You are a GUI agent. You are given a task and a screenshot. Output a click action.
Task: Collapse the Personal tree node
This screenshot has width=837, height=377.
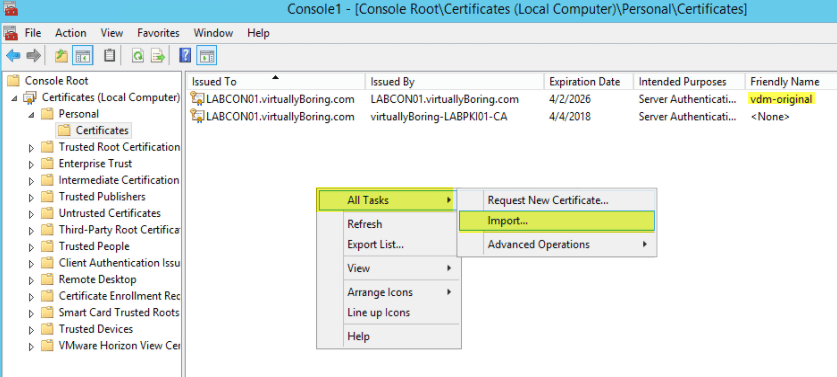31,115
